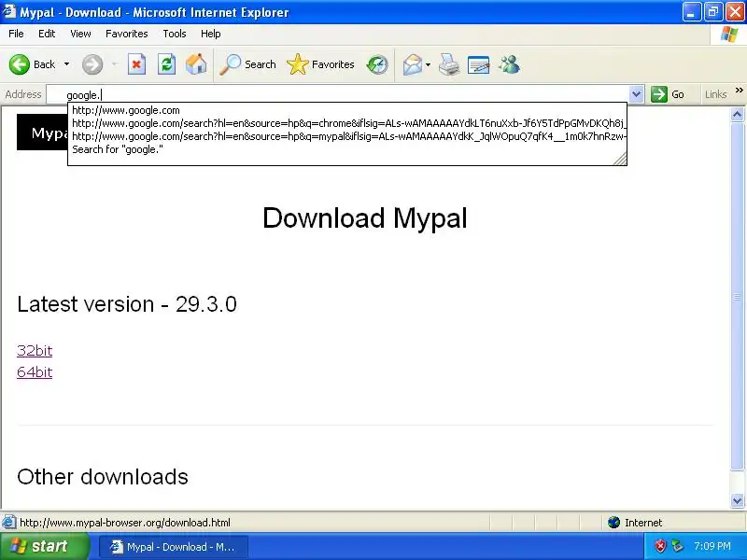Click the red security shield tray icon
The height and width of the screenshot is (560, 747).
(x=660, y=546)
